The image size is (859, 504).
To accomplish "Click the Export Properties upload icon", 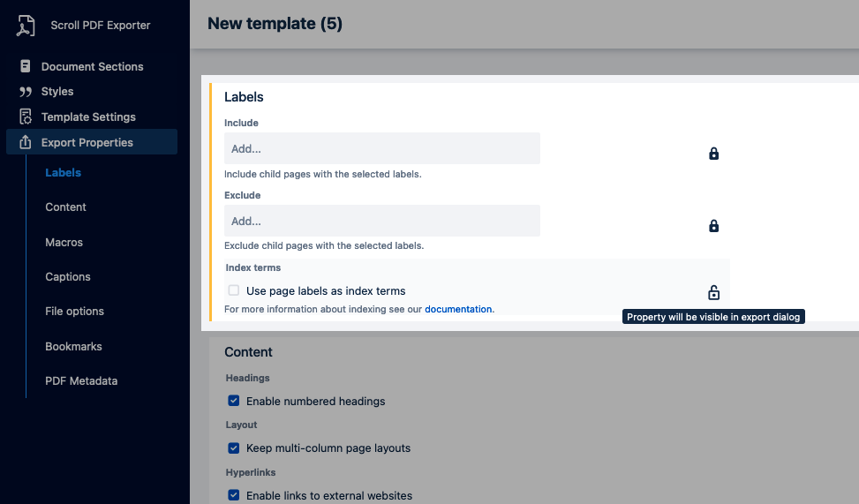I will click(x=26, y=143).
